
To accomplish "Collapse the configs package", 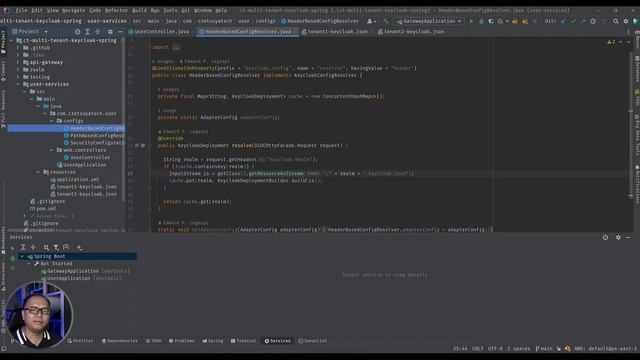I will coord(52,121).
